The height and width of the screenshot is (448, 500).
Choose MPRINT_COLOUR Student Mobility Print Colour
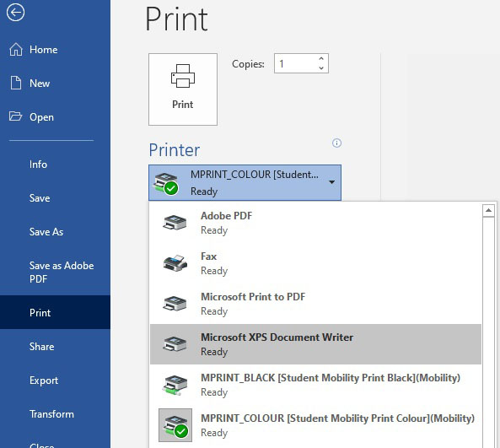click(x=315, y=425)
